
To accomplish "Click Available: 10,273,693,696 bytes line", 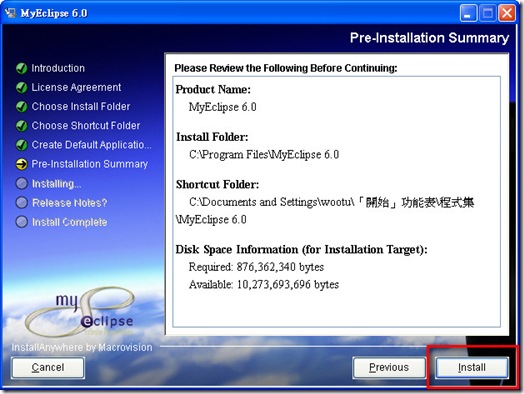I will [264, 285].
